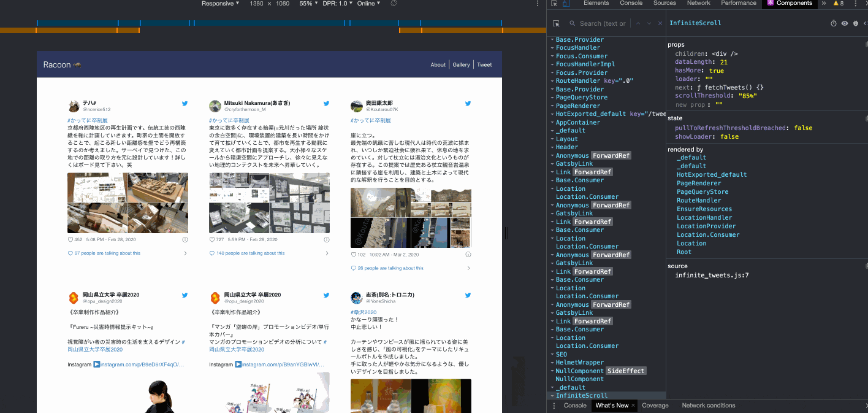Switch to the Elements tab
Image resolution: width=868 pixels, height=413 pixels.
click(596, 3)
